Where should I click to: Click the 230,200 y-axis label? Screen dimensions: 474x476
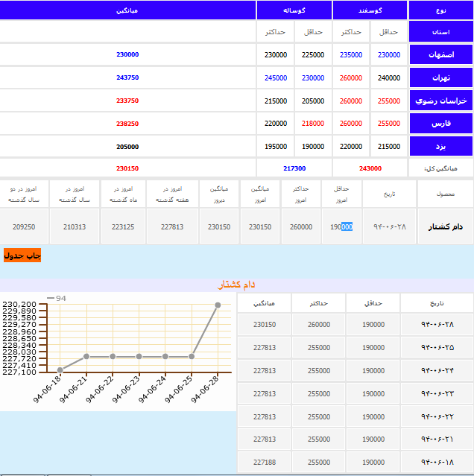point(19,304)
